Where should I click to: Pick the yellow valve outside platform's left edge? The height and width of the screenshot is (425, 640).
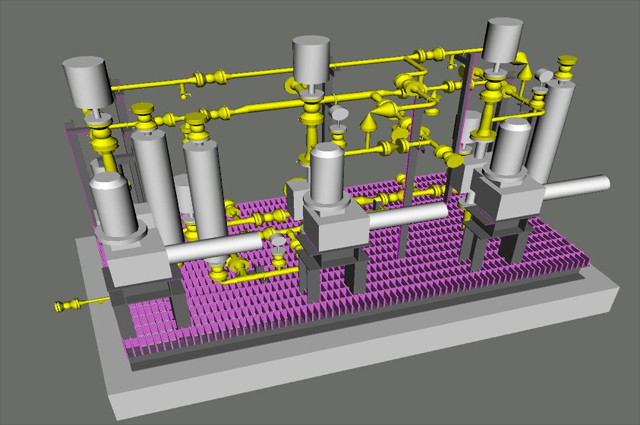pos(68,305)
